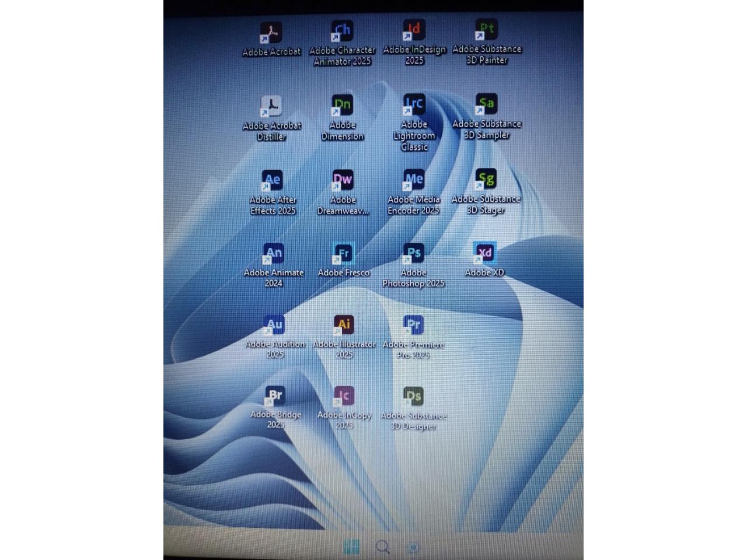Click the Adobe After Effects 2025 icon

click(273, 181)
